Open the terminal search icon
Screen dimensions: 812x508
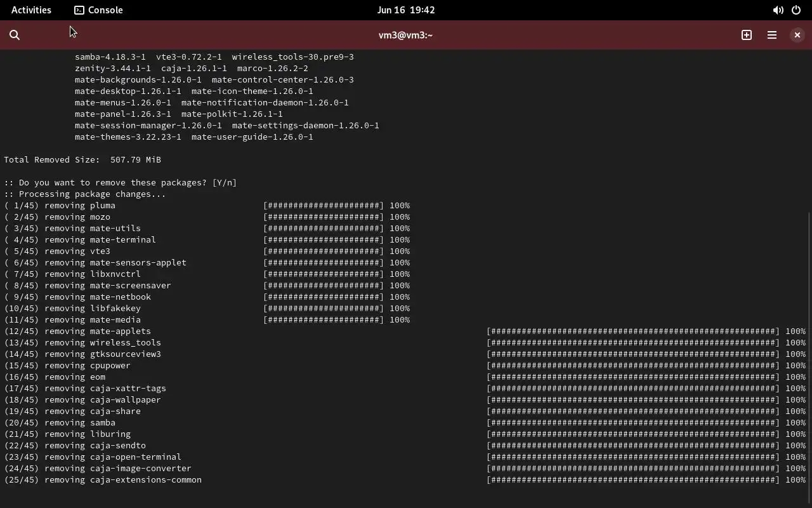15,36
